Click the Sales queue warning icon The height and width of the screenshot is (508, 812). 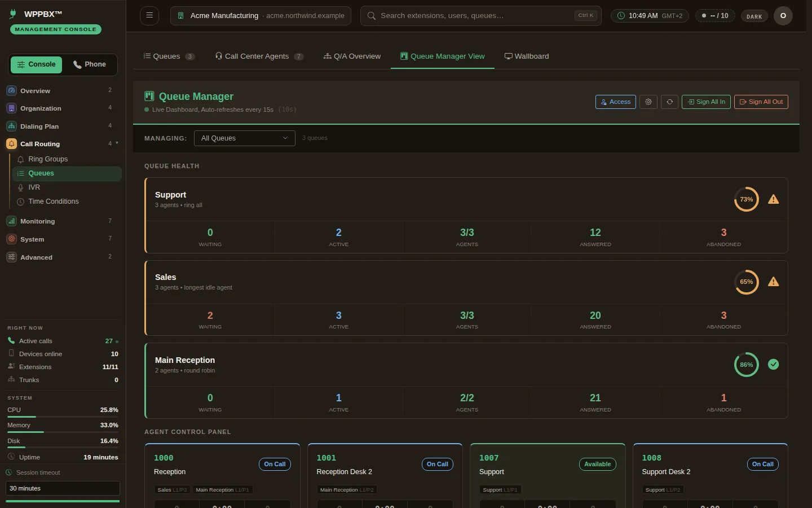(774, 282)
